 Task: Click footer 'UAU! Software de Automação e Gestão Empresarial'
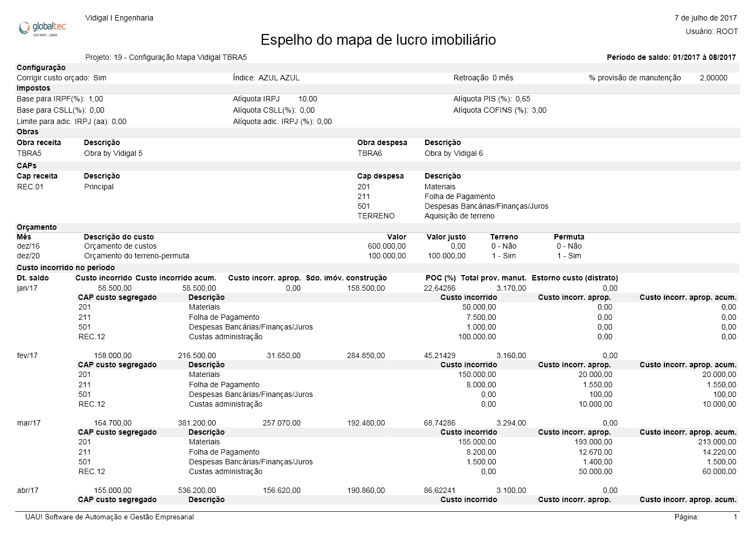click(109, 517)
